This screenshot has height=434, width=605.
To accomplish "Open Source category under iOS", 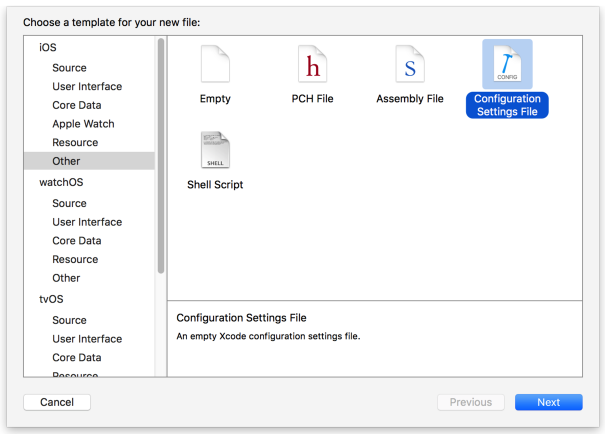I will pyautogui.click(x=69, y=68).
